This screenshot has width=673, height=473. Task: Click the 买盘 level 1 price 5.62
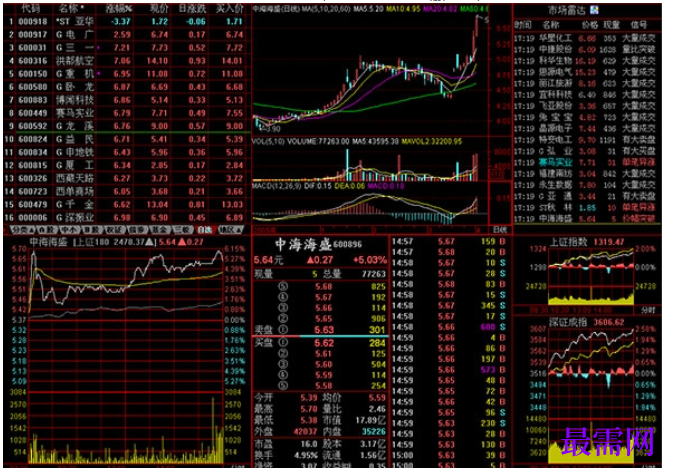(324, 343)
